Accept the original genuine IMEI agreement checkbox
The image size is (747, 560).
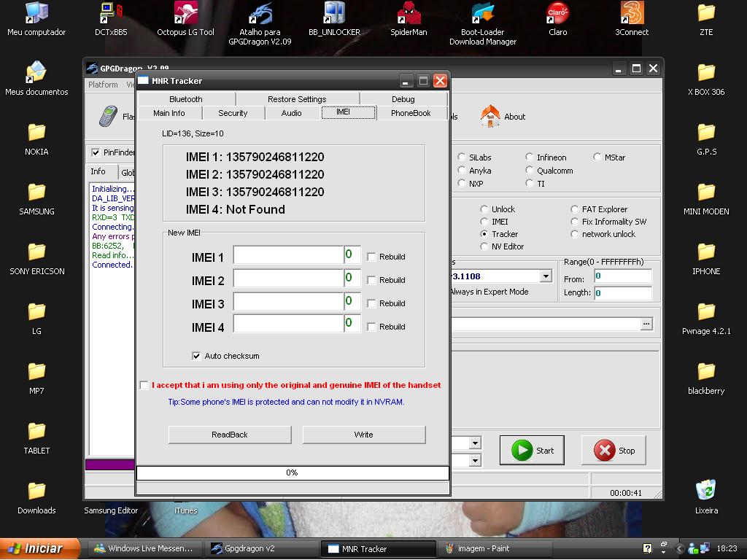click(x=144, y=385)
